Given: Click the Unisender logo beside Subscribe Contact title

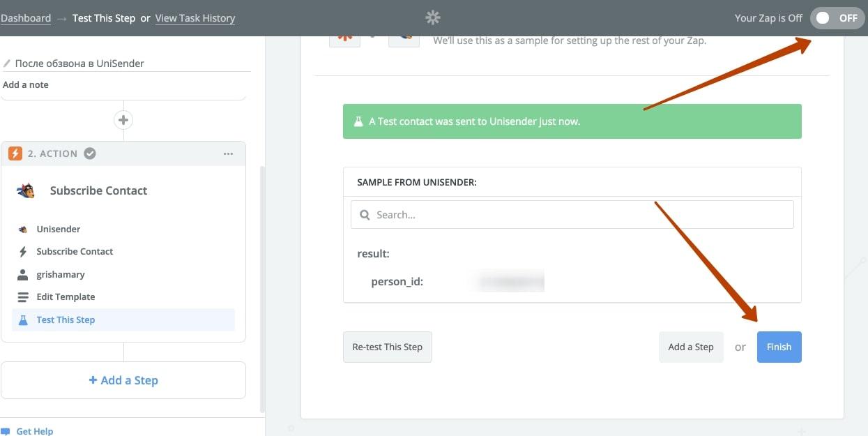Looking at the screenshot, I should (x=25, y=190).
